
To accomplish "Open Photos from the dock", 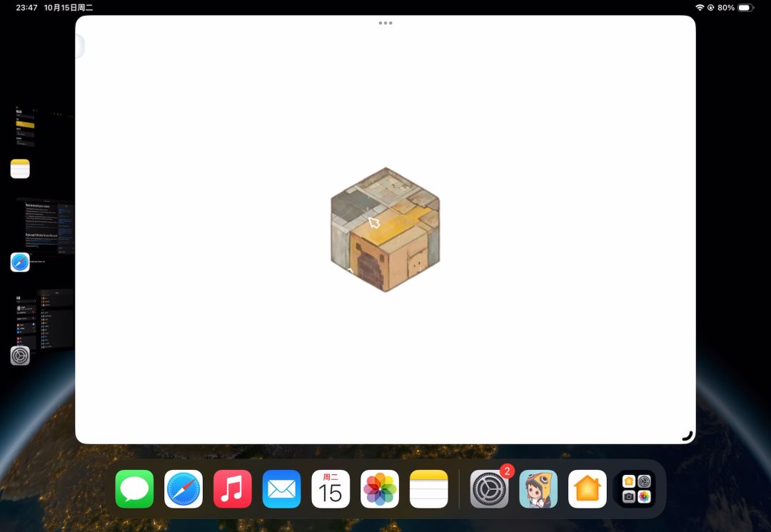I will [380, 488].
